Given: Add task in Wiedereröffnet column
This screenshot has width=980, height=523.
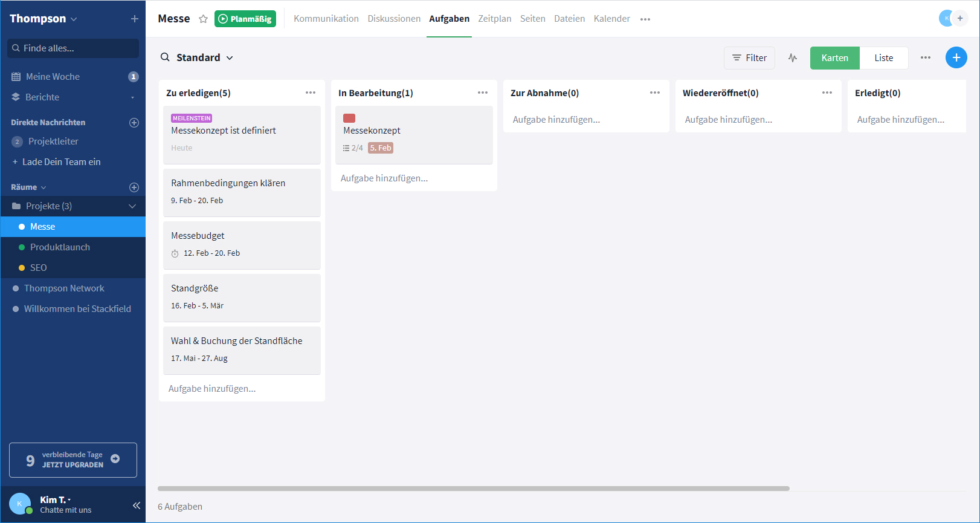Looking at the screenshot, I should point(729,120).
